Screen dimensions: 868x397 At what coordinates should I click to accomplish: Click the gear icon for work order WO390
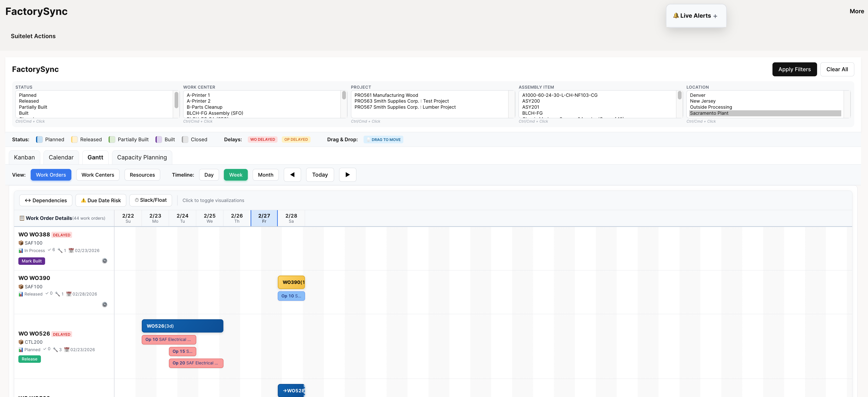coord(104,305)
